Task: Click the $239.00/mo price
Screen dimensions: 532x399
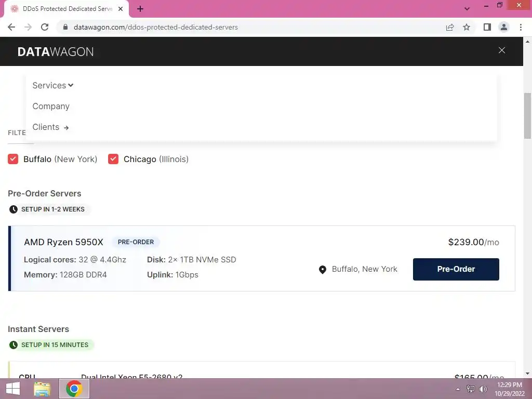Action: tap(473, 242)
